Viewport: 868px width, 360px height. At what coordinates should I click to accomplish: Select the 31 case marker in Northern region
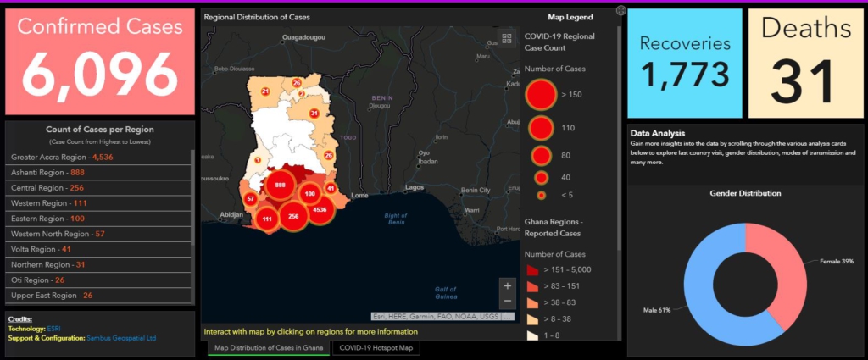point(314,113)
